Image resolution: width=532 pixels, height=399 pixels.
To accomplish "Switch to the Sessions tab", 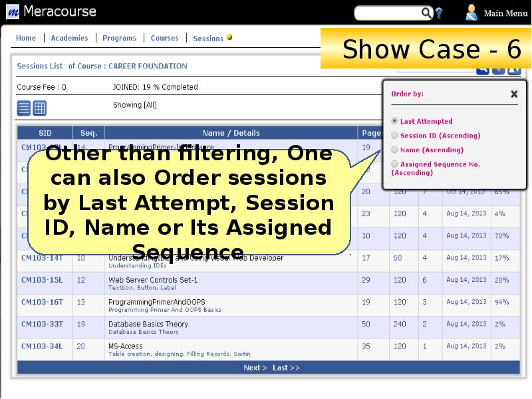I will coord(208,38).
